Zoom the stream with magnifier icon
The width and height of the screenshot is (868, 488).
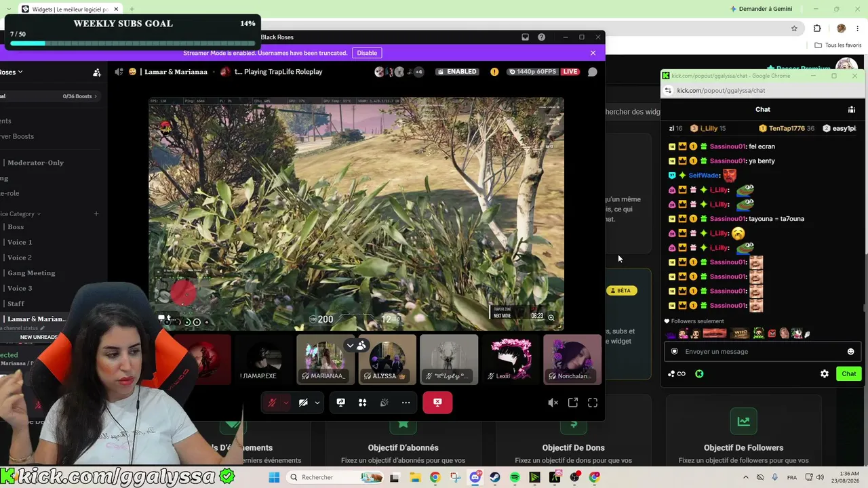point(551,317)
